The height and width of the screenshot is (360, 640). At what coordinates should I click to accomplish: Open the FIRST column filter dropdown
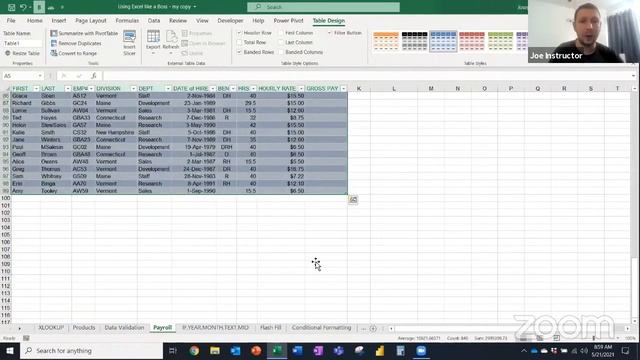click(36, 89)
